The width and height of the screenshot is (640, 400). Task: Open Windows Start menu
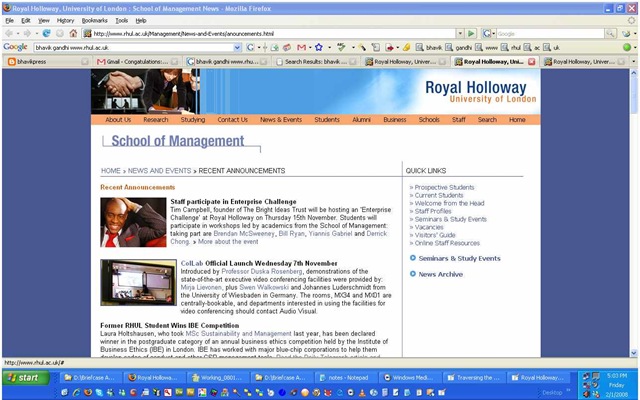[x=25, y=378]
